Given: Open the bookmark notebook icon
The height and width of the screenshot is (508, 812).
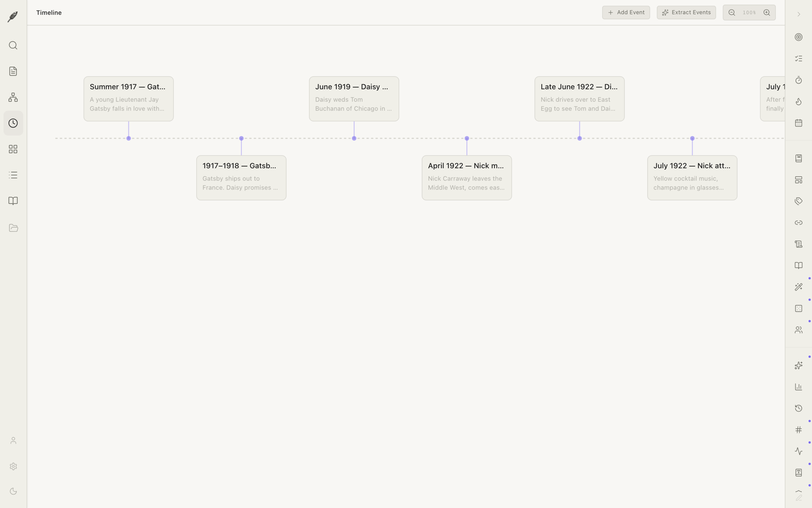Looking at the screenshot, I should [799, 158].
